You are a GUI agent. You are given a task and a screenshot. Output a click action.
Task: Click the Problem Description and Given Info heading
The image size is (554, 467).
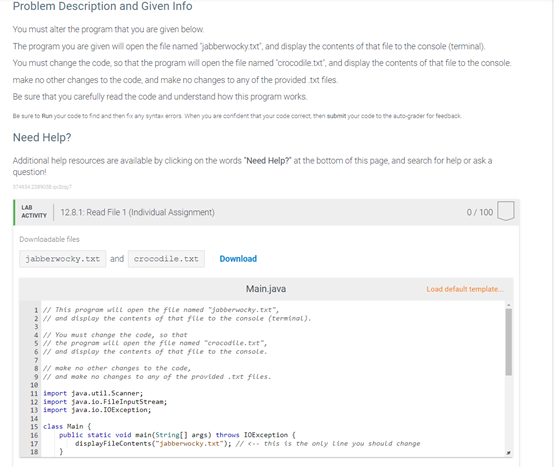coord(102,6)
